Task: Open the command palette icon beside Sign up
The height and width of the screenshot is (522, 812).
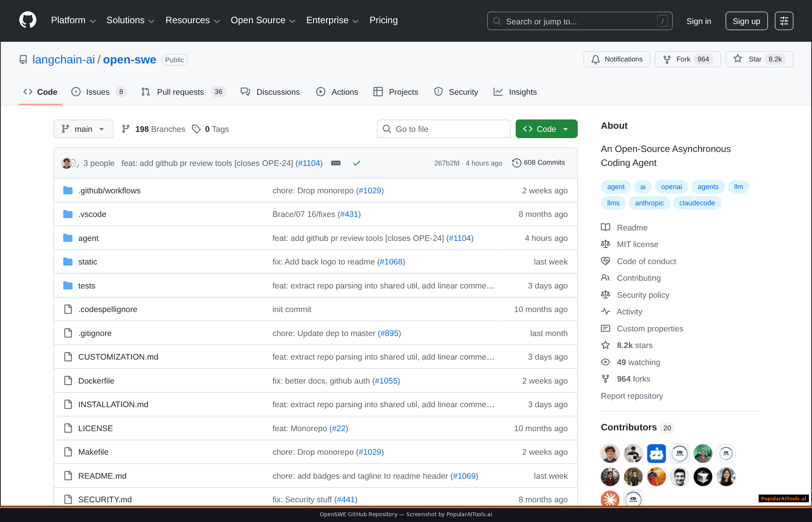Action: (x=784, y=21)
